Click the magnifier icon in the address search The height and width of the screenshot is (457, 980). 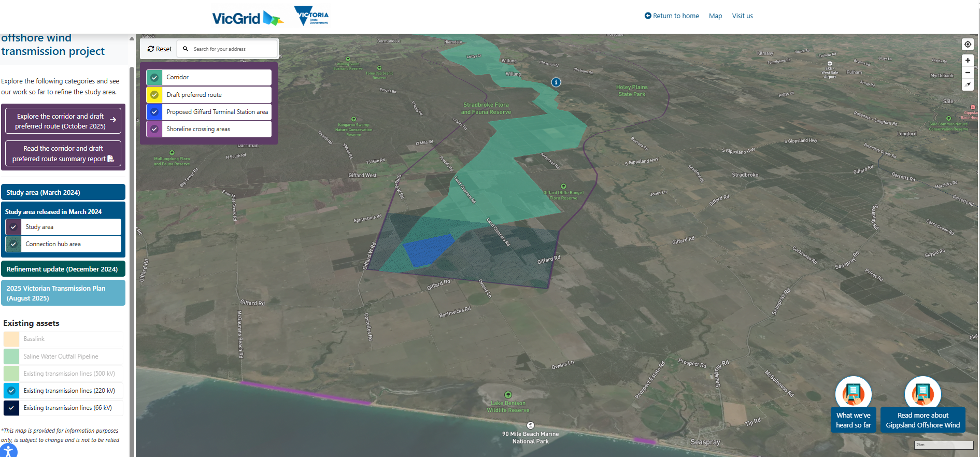(186, 49)
